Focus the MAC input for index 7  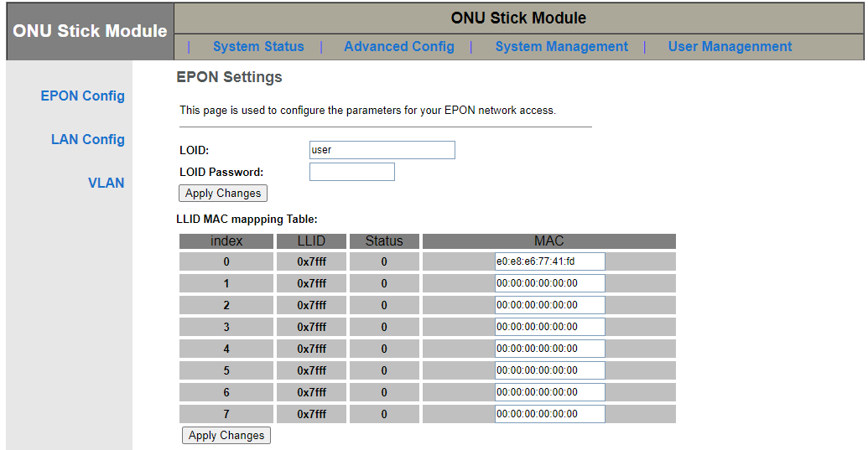(549, 414)
